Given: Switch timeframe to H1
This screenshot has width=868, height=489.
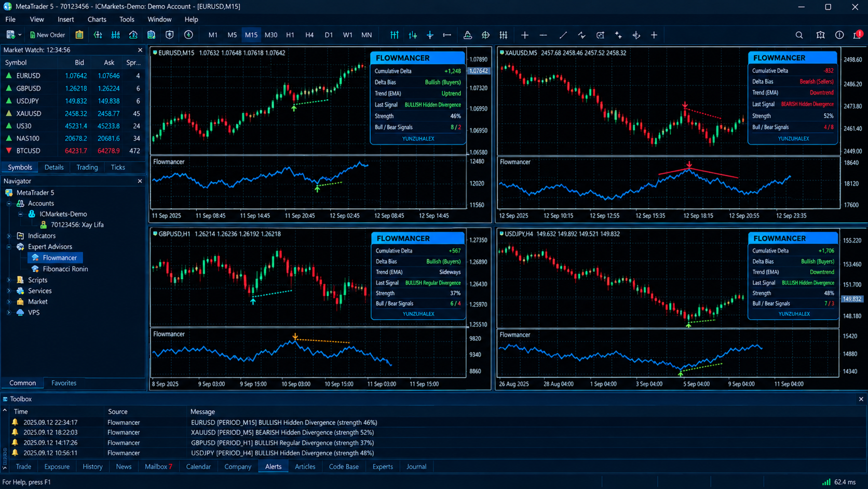Looking at the screenshot, I should coord(290,35).
